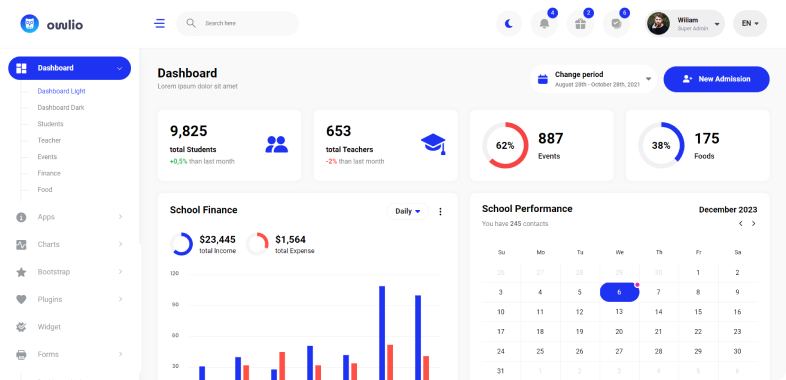Open the Students sidebar item
Screen dimensions: 786x380
(50, 124)
